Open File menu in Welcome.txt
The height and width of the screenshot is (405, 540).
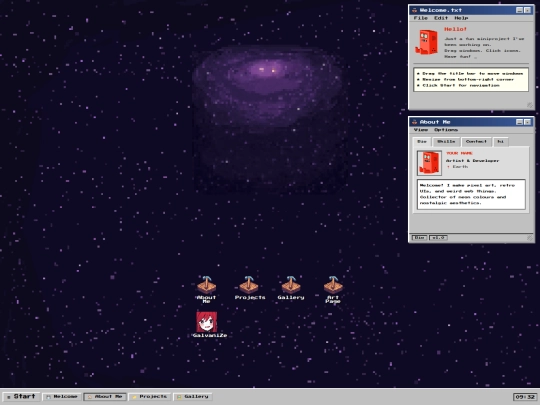pyautogui.click(x=420, y=18)
